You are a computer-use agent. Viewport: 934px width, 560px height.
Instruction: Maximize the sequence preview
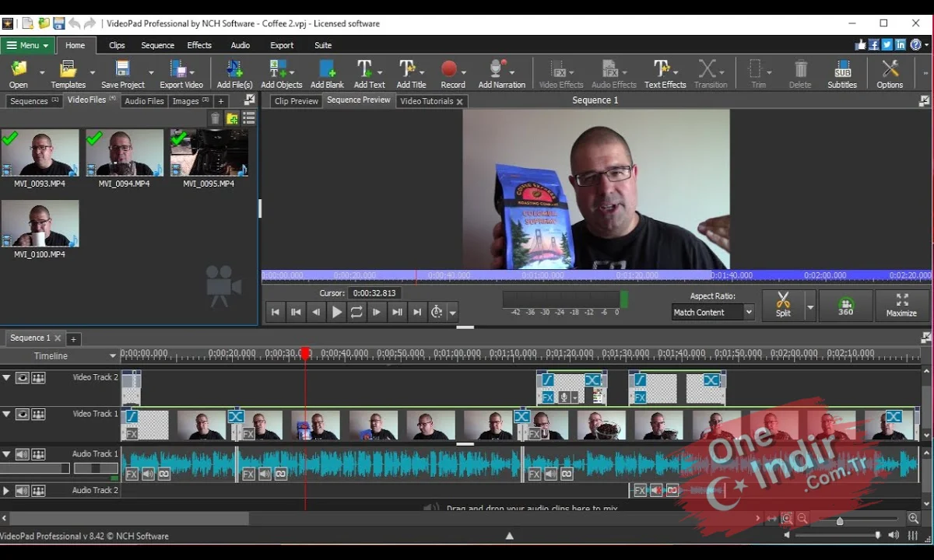[x=901, y=304]
